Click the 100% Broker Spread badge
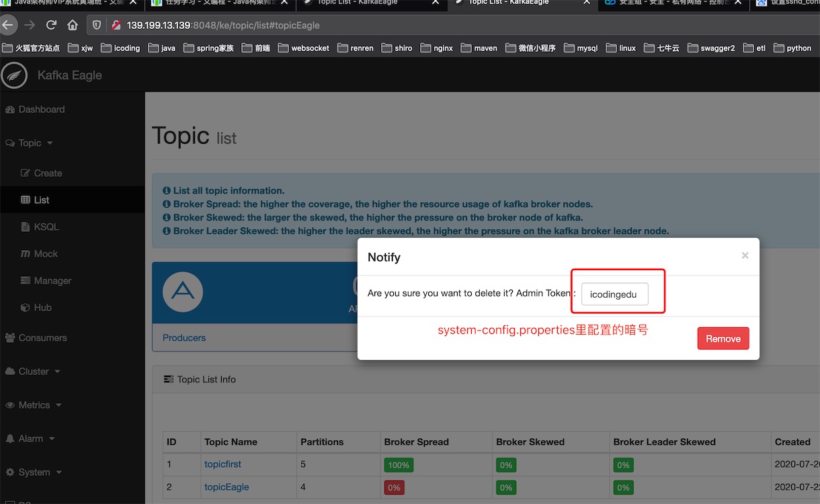Image resolution: width=820 pixels, height=504 pixels. click(399, 465)
